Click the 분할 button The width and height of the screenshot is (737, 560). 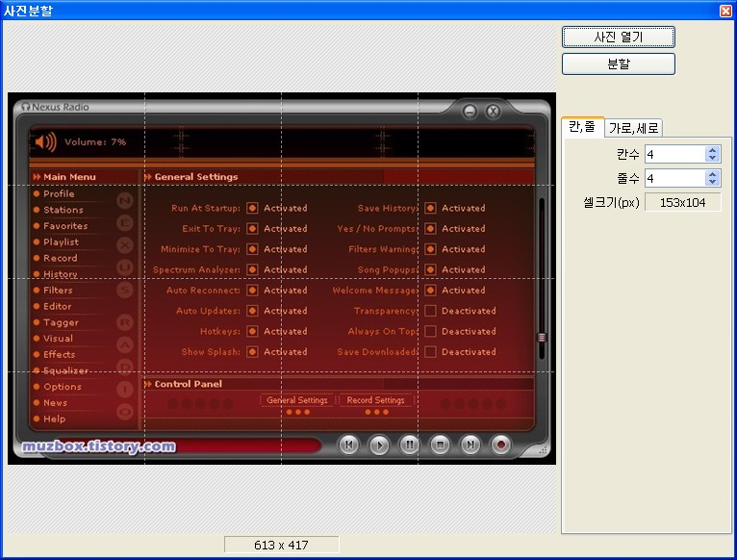point(618,64)
